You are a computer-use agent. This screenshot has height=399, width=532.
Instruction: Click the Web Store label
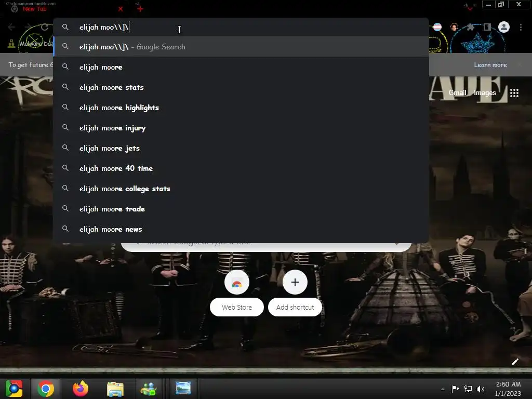click(x=237, y=307)
